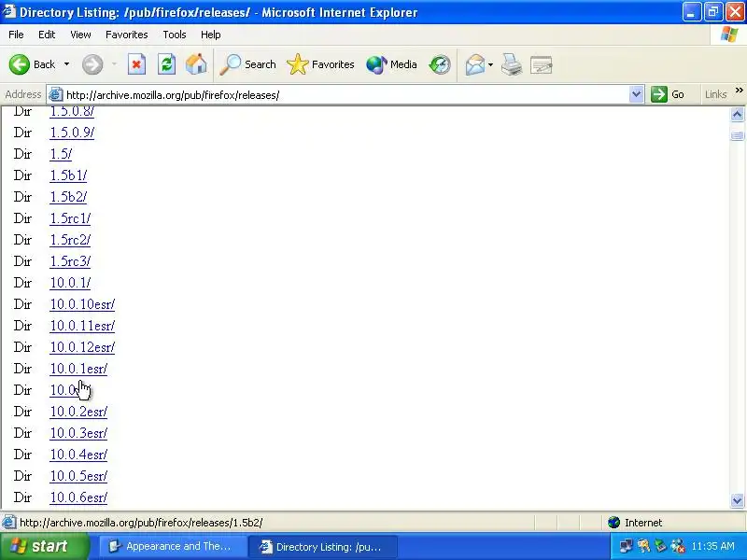Click the network computers tray icon
The width and height of the screenshot is (747, 560).
(x=626, y=546)
